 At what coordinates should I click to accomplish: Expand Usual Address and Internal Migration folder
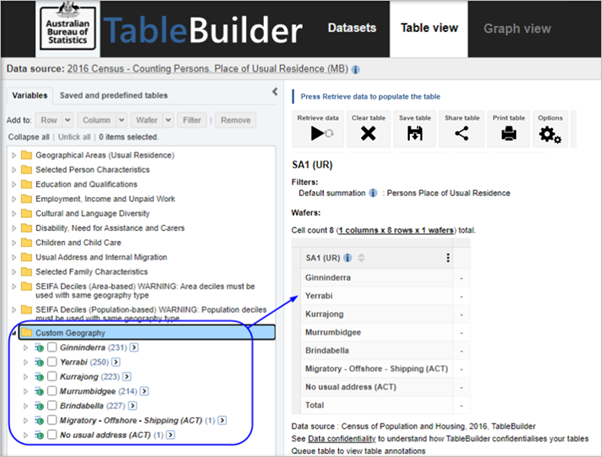[14, 257]
